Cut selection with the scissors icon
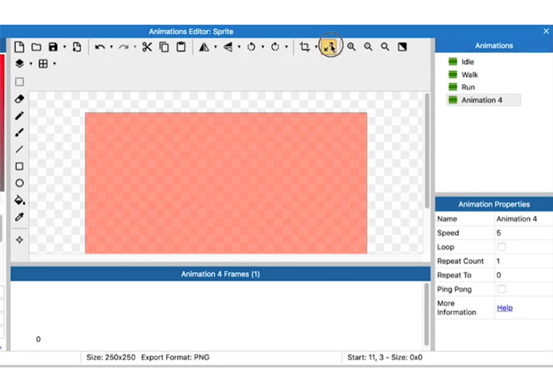 [x=146, y=46]
